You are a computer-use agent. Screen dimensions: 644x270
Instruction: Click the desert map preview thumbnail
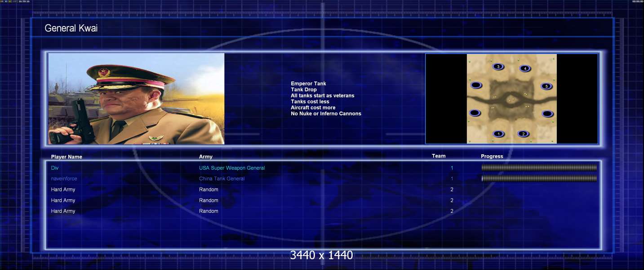click(x=511, y=99)
